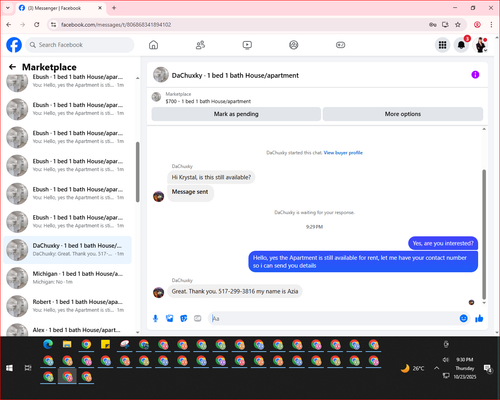Open the Alex conversation
This screenshot has height=400, width=500.
pos(68,329)
